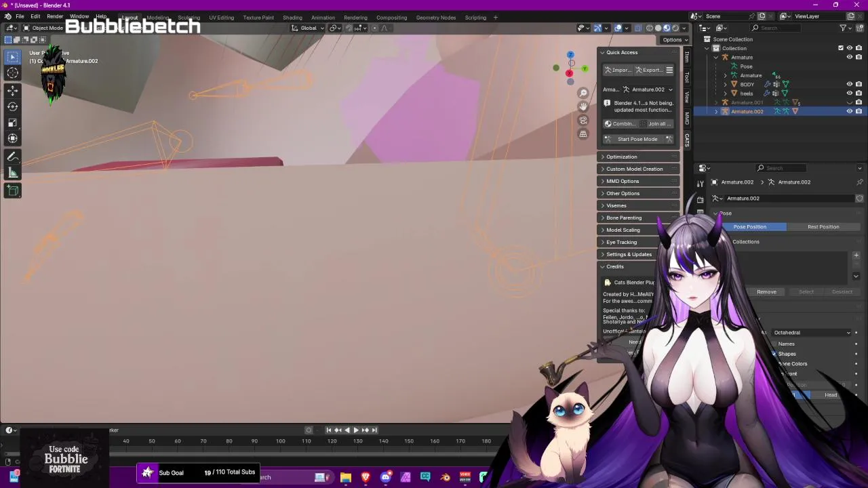
Task: Add a bone collection with plus icon
Action: tap(856, 256)
